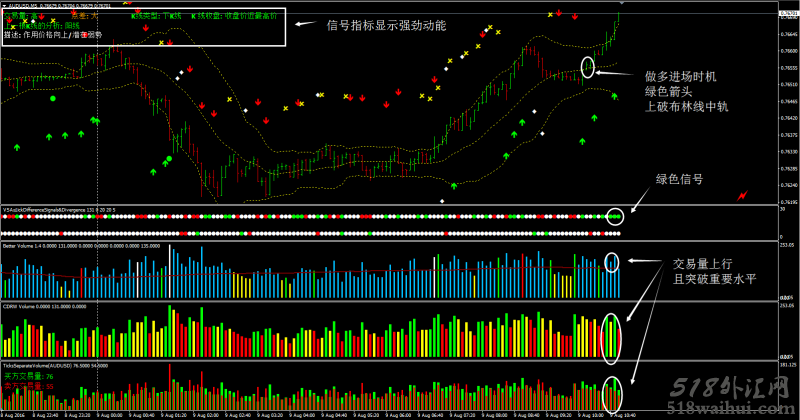Click the 8 Aug 2016 date label
This screenshot has height=420, width=800.
click(13, 415)
